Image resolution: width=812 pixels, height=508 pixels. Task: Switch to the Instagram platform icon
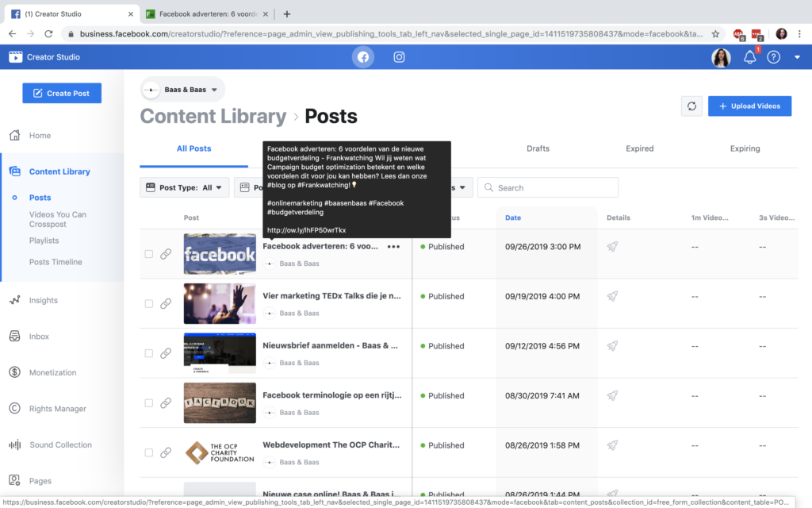(x=399, y=57)
